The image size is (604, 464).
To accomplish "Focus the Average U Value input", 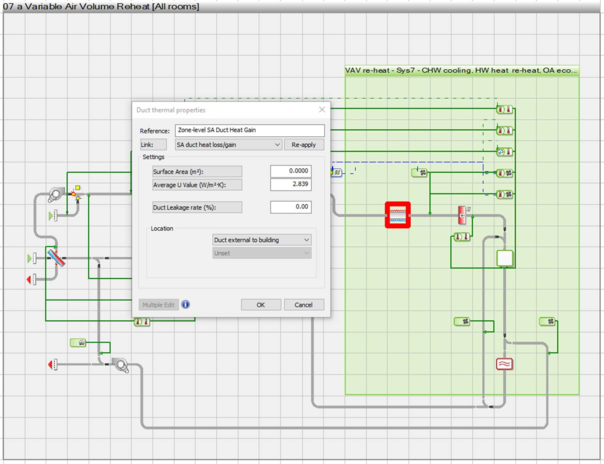I will [290, 185].
